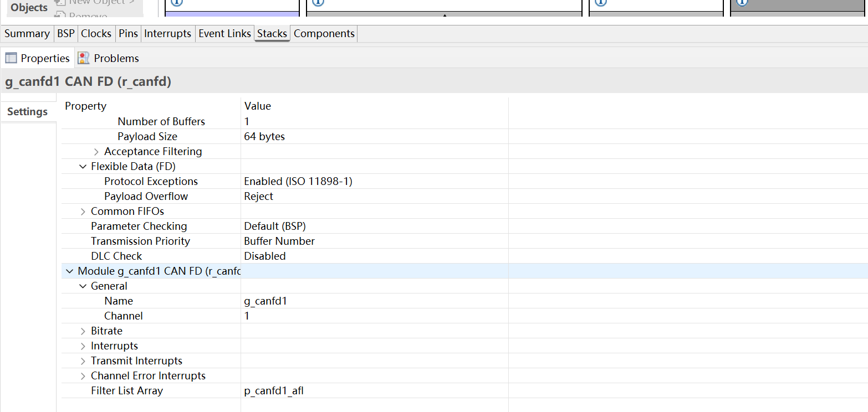
Task: Expand the Transmit Interrupts section
Action: coord(83,361)
